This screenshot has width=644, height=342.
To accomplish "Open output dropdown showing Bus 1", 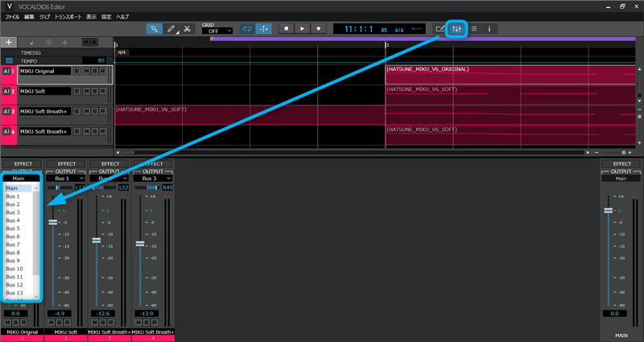I will coord(66,178).
